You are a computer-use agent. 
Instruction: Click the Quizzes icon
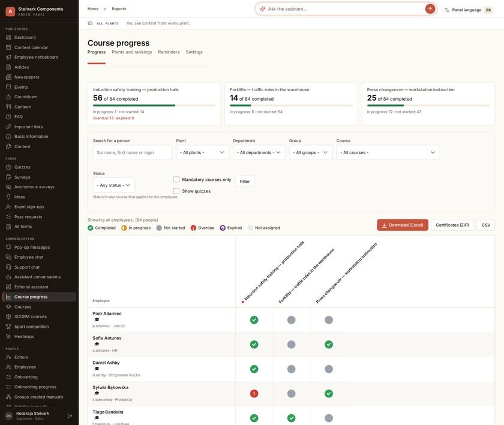[8, 167]
